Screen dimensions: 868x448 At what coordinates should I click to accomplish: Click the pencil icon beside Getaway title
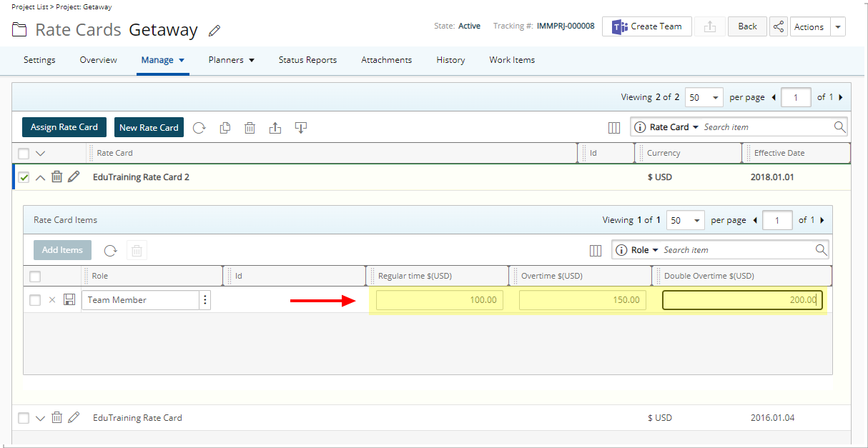click(214, 31)
